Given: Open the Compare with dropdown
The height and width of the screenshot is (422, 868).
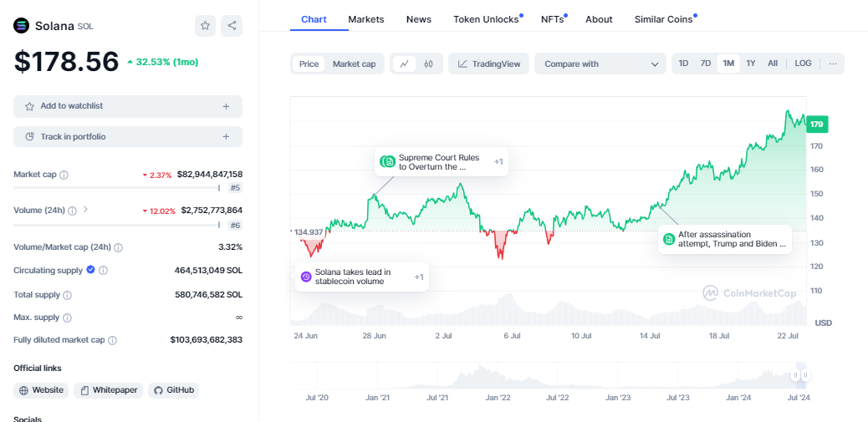Looking at the screenshot, I should pyautogui.click(x=600, y=64).
